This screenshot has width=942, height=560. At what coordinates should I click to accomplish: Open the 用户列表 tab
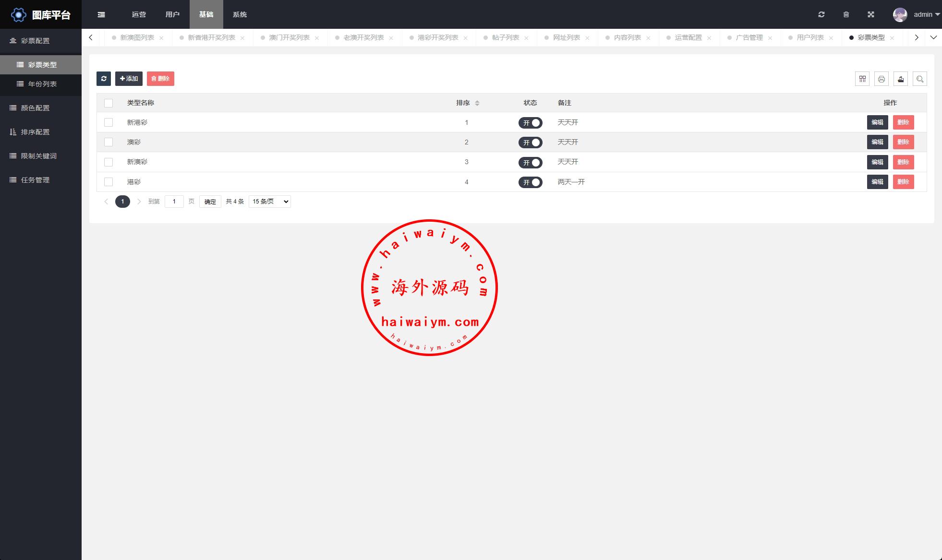[x=810, y=37]
